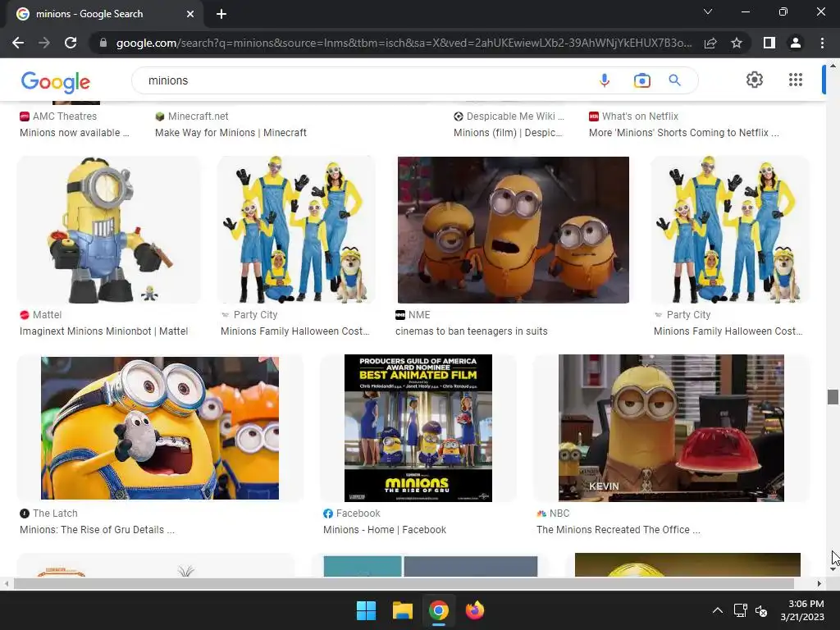This screenshot has height=630, width=840.
Task: Close the minions Google Search tab
Action: (x=190, y=14)
